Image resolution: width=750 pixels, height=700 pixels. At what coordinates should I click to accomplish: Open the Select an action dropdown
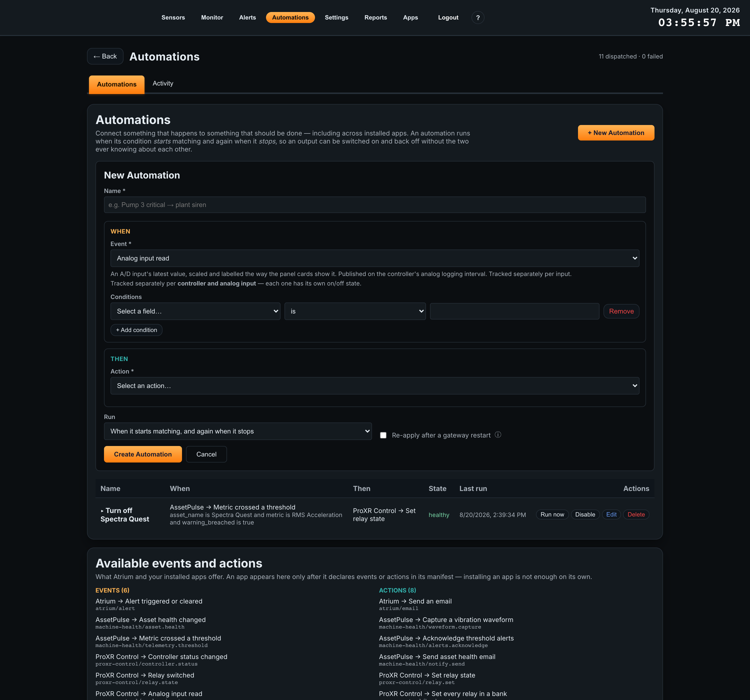pyautogui.click(x=374, y=386)
